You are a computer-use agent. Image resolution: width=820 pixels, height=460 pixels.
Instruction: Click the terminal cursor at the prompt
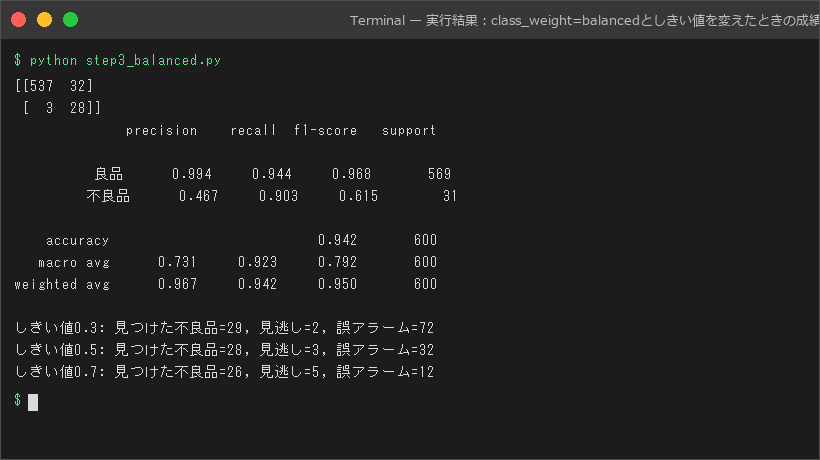click(33, 402)
